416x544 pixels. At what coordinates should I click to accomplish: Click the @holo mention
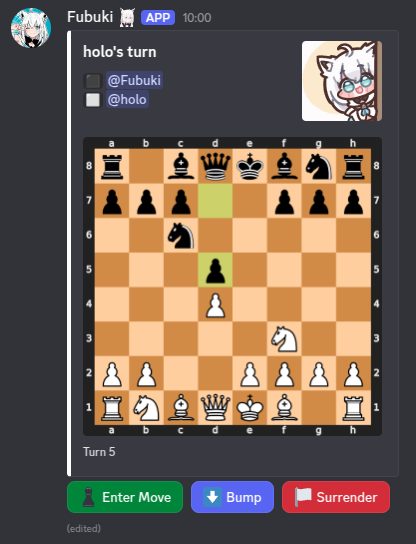click(x=127, y=100)
